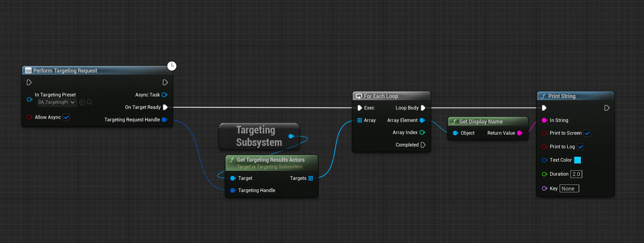Click the Targeting Request Handle output pin

164,120
